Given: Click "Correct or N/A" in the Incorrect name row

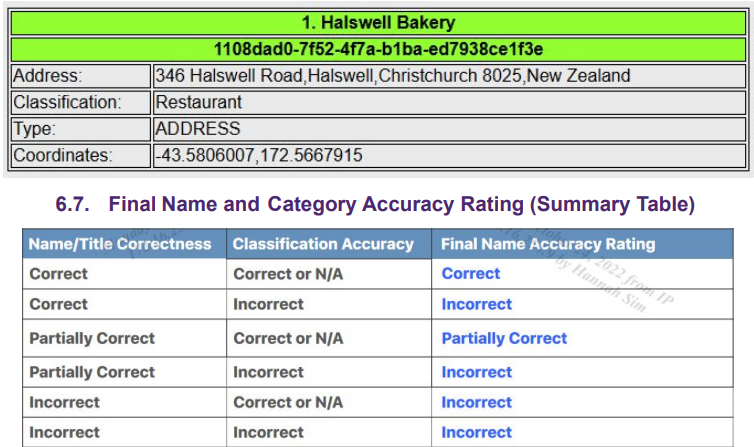Looking at the screenshot, I should coord(288,402).
